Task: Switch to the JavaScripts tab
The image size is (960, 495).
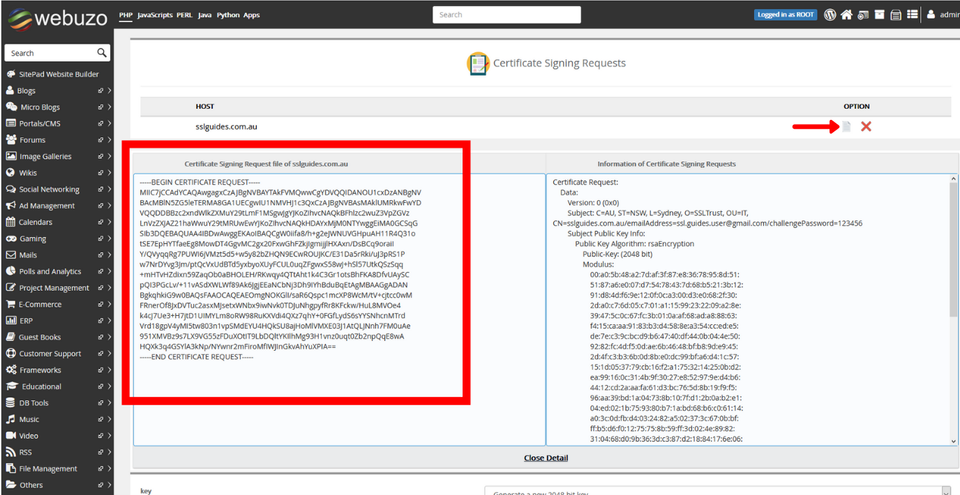Action: [x=154, y=15]
